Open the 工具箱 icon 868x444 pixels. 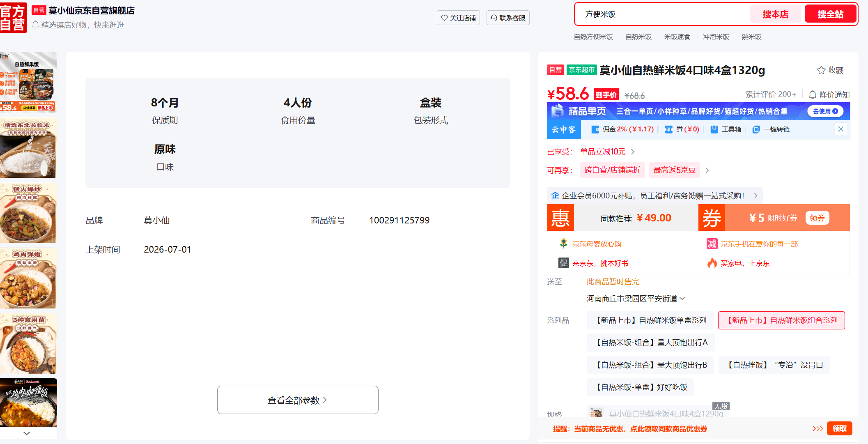coord(714,129)
